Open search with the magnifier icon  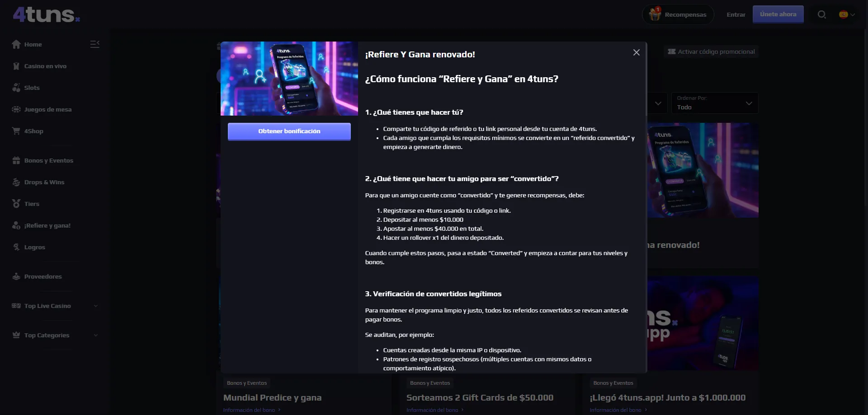pos(822,14)
